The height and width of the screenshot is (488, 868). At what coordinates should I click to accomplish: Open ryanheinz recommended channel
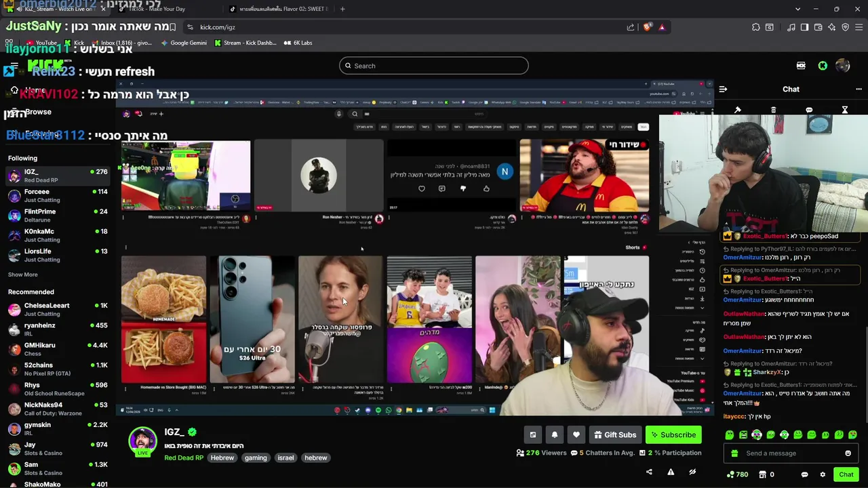57,329
